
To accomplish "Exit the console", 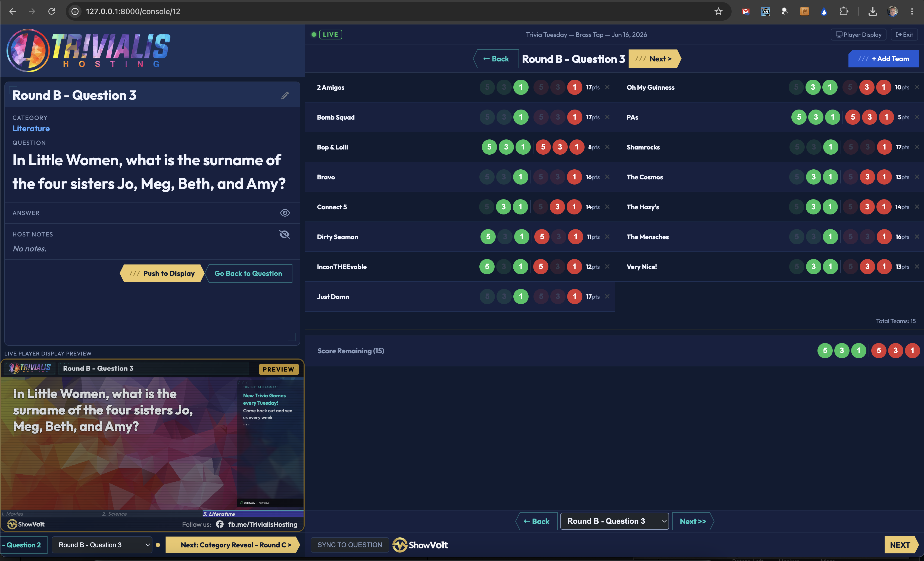I will coord(904,35).
